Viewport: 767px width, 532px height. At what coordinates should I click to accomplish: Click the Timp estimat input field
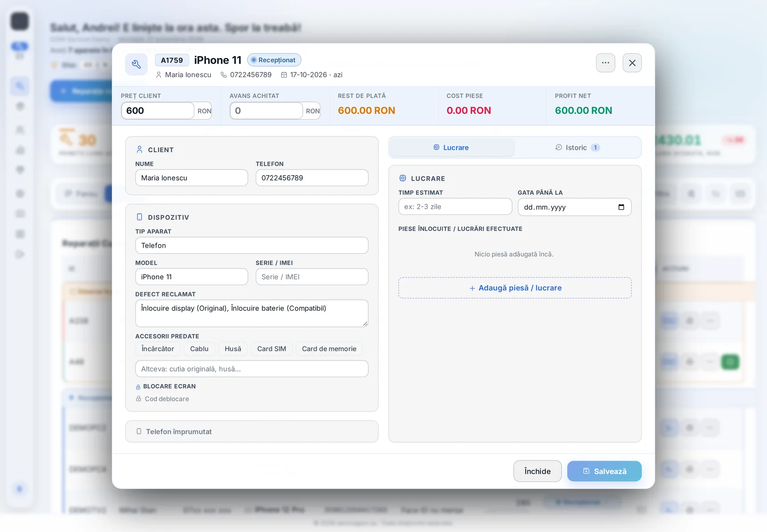(455, 207)
